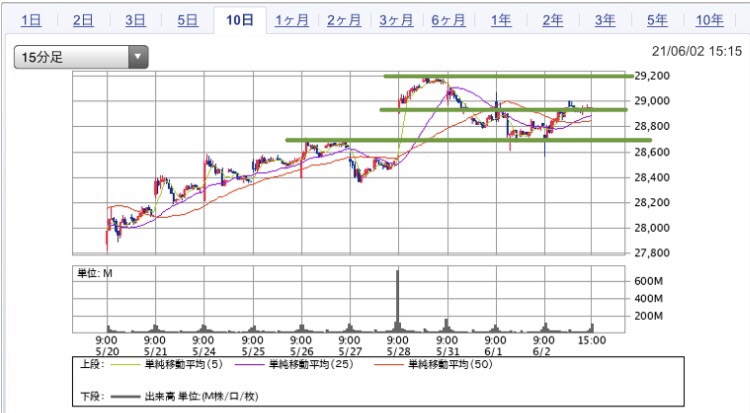Click the 5/27 date axis label
The height and width of the screenshot is (413, 750).
350,351
